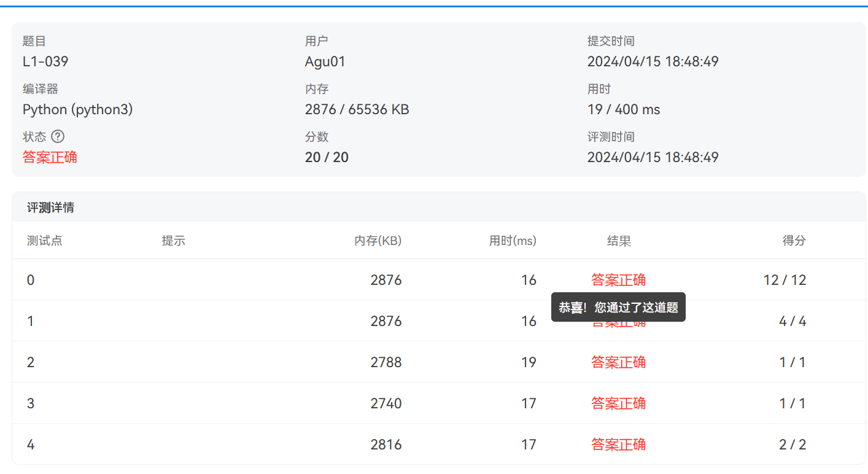Click the red 答案正确 status in the summary
This screenshot has height=474, width=868.
50,157
